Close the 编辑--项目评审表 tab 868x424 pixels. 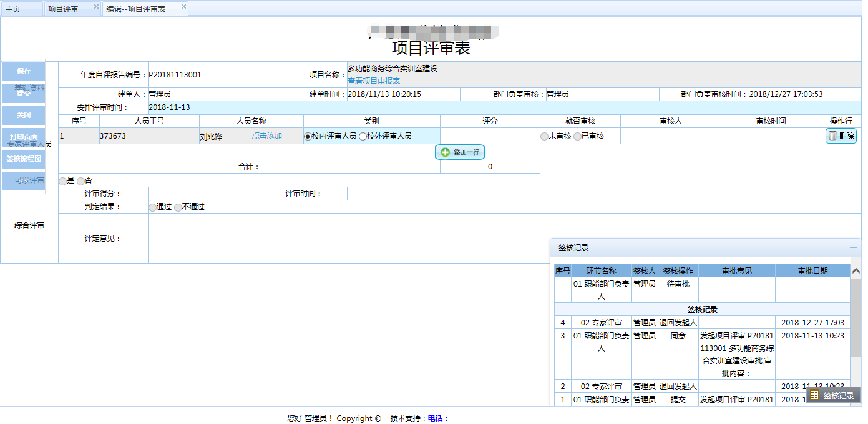[183, 7]
